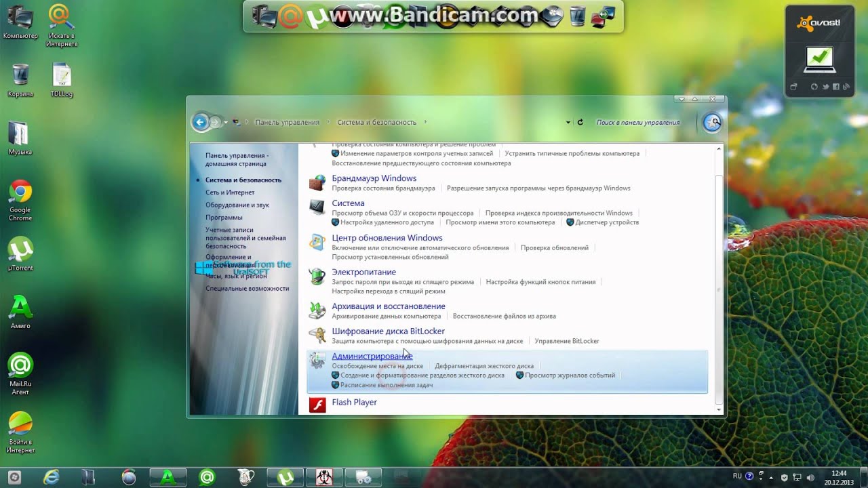Image resolution: width=868 pixels, height=488 pixels.
Task: Click the taskbar volume speaker icon
Action: tap(811, 477)
